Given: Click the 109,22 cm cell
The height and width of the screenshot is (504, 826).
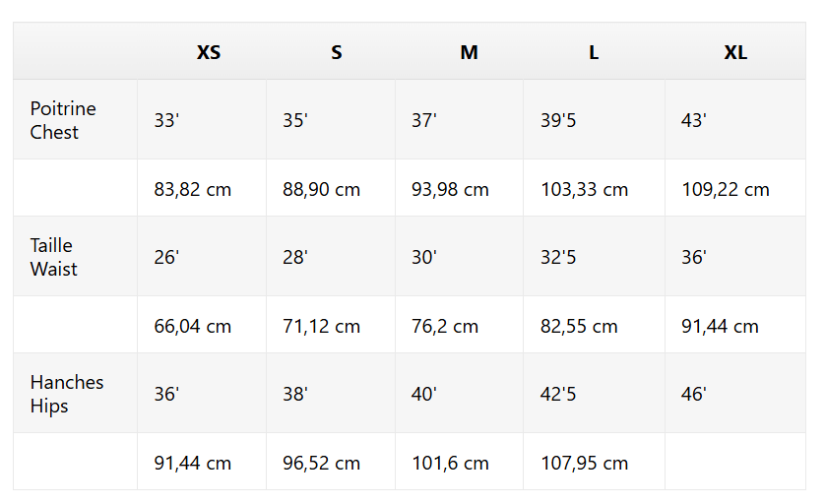Looking at the screenshot, I should click(726, 189).
